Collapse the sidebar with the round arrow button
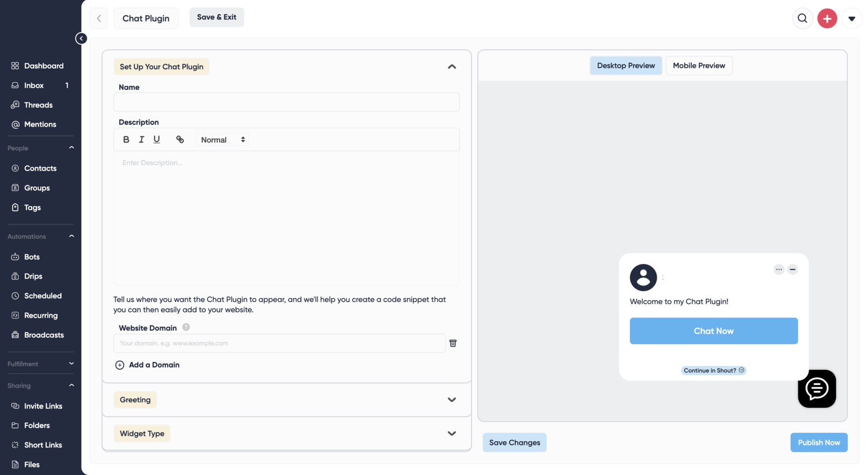Viewport: 868px width, 475px height. coord(81,38)
